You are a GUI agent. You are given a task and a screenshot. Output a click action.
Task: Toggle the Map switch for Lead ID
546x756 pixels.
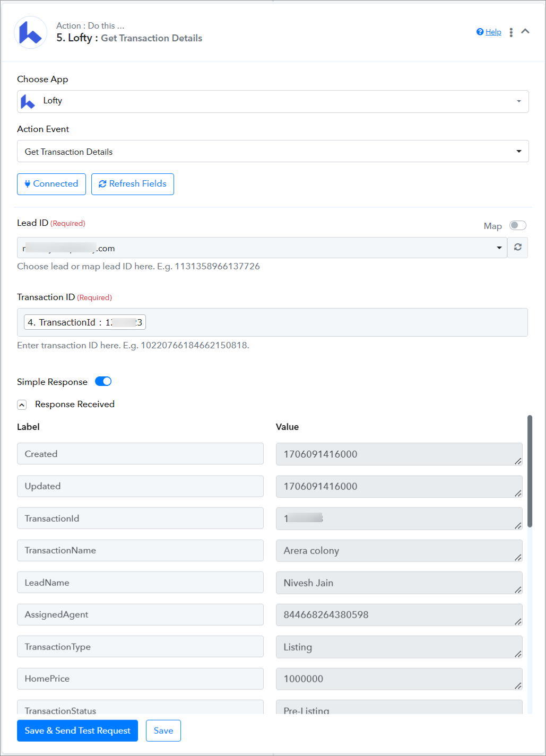pyautogui.click(x=517, y=225)
